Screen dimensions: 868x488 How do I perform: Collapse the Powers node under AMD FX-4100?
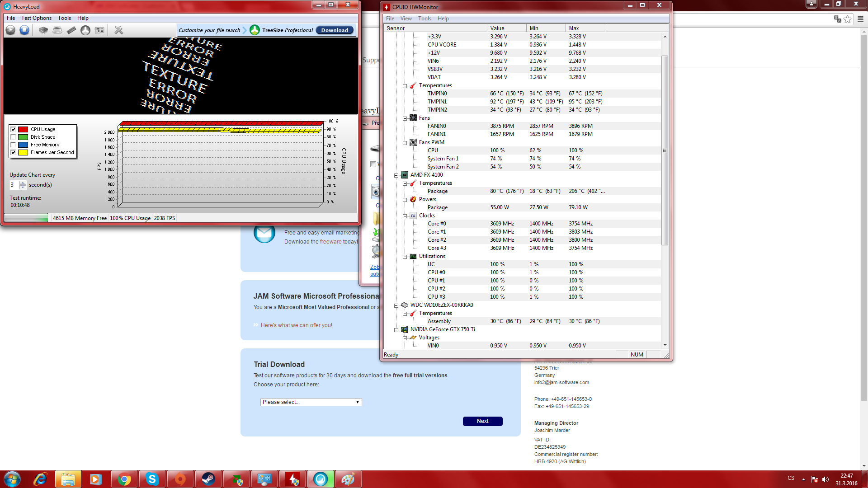405,199
